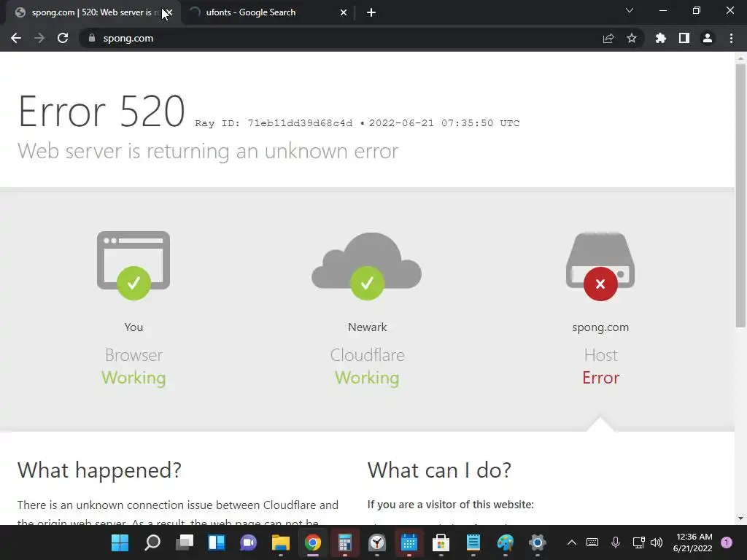Click the 'Ray ID: 71eb11dd39d68c4d' text
The image size is (747, 560).
click(274, 123)
